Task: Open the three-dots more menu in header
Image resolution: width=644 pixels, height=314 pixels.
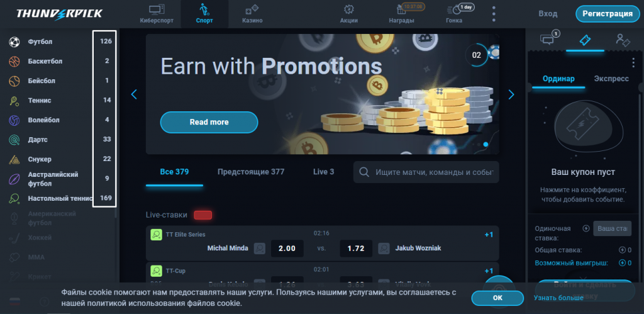Action: (x=493, y=14)
